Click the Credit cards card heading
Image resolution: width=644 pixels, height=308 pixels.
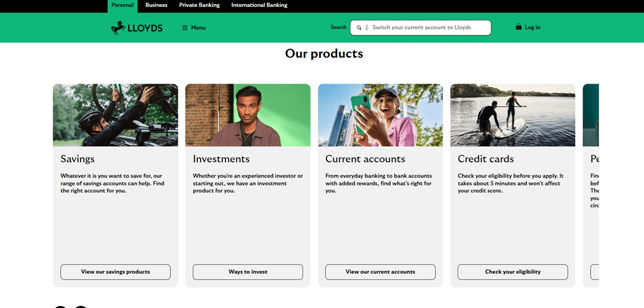486,159
